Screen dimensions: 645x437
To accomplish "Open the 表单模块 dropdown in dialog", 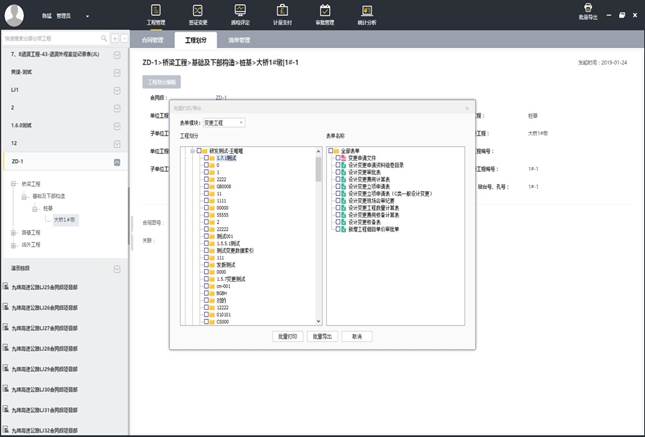I will [x=224, y=123].
